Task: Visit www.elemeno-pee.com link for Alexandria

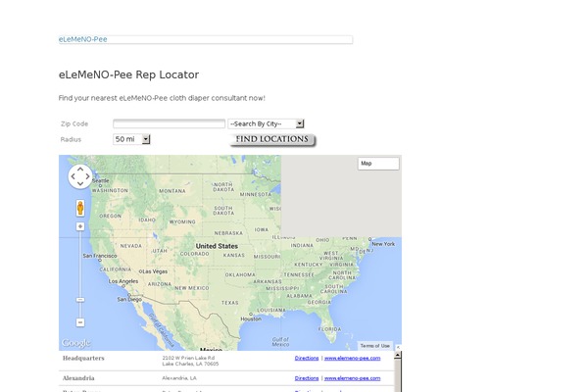Action: pyautogui.click(x=353, y=377)
